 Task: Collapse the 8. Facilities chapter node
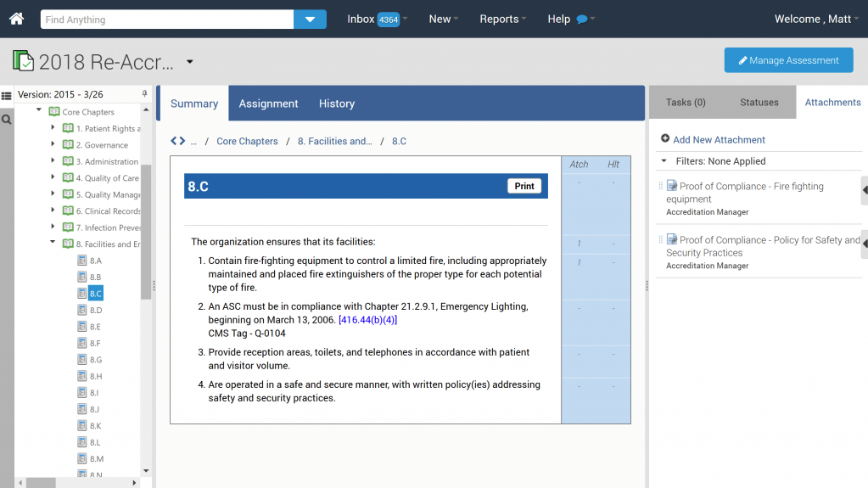click(x=53, y=244)
